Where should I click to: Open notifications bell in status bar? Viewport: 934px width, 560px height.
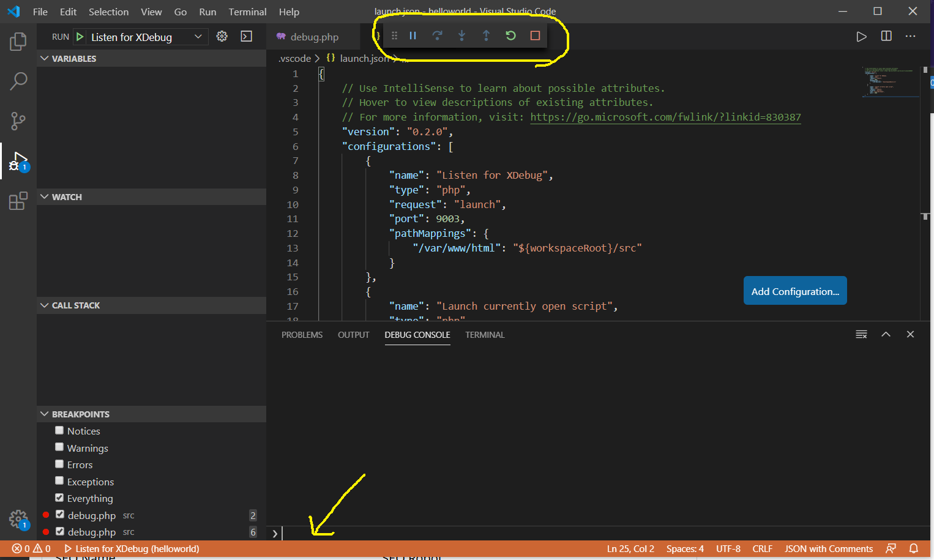[x=914, y=548]
